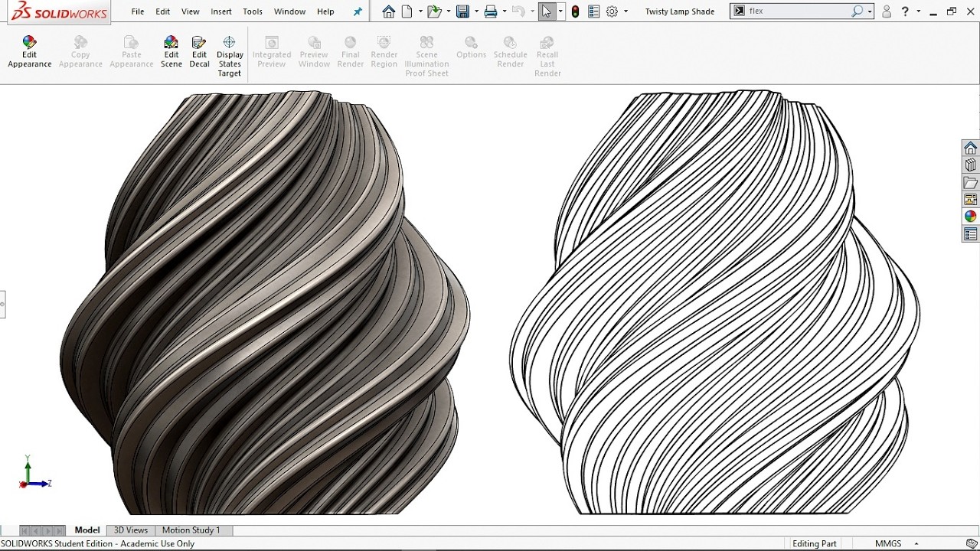Expand the Undo dropdown arrow

pyautogui.click(x=532, y=11)
